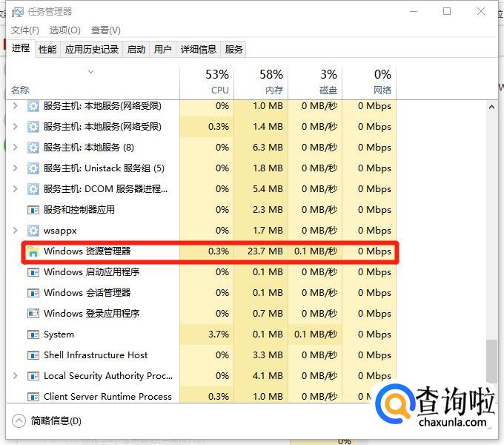Click the 6.3 MB memory value
The height and width of the screenshot is (445, 504).
click(x=268, y=148)
